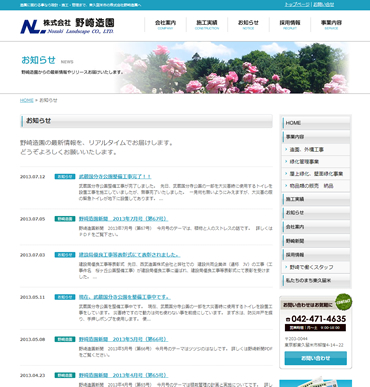Open the 2013.05.11 article on 公園整備工事中
The width and height of the screenshot is (370, 387).
click(x=125, y=297)
